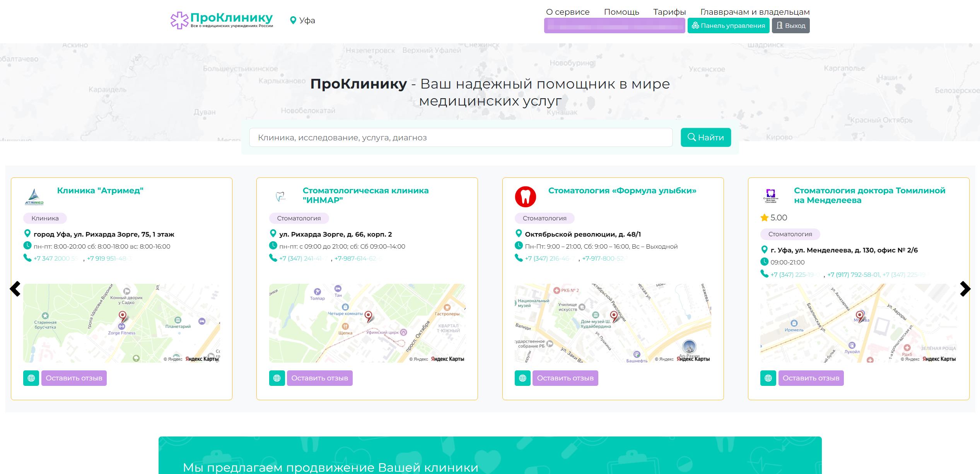This screenshot has height=474, width=980.
Task: Click globe icon on Томилиной clinic card
Action: pos(768,378)
